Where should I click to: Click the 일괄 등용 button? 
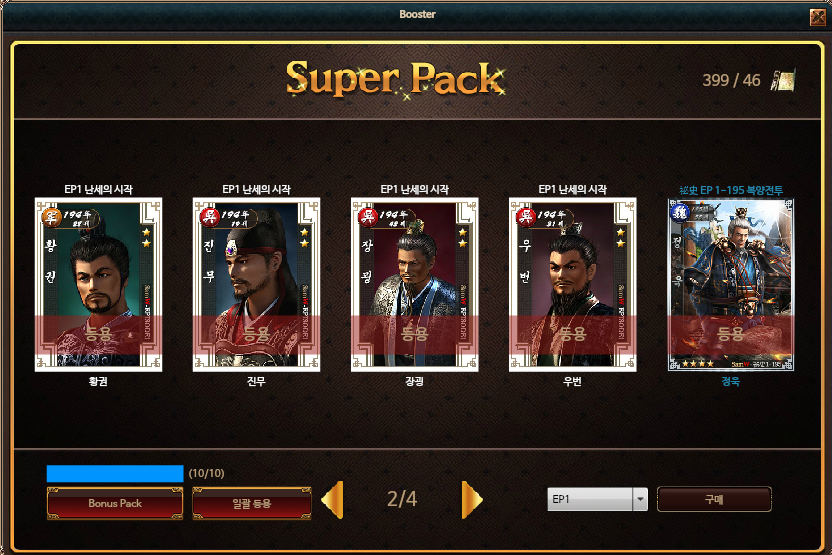252,503
